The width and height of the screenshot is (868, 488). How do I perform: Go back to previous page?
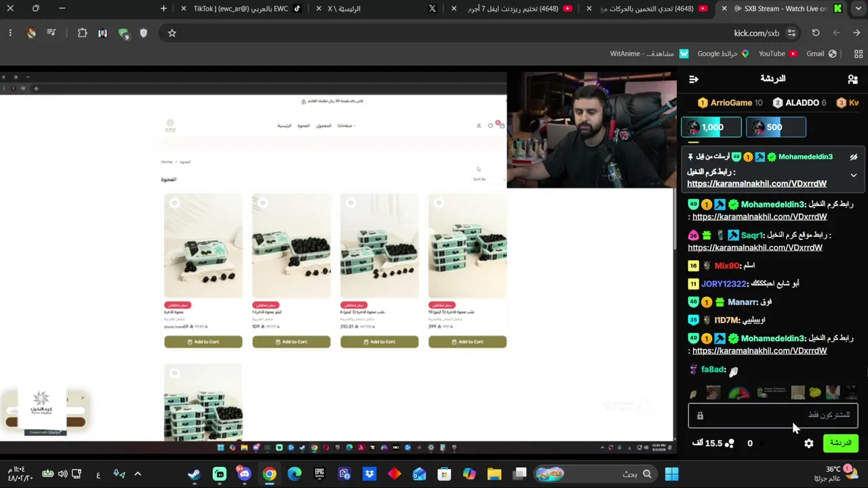click(857, 33)
